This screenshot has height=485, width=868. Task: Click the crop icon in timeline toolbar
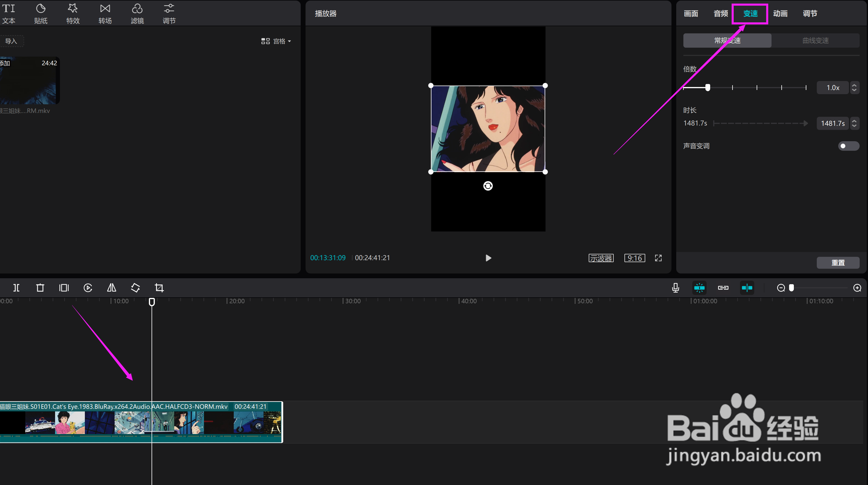(159, 288)
